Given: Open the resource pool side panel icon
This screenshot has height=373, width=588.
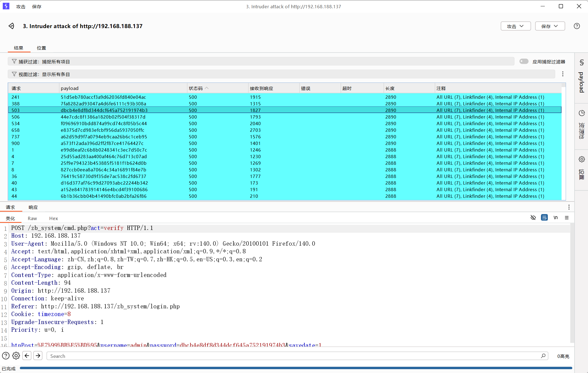Looking at the screenshot, I should [x=581, y=113].
